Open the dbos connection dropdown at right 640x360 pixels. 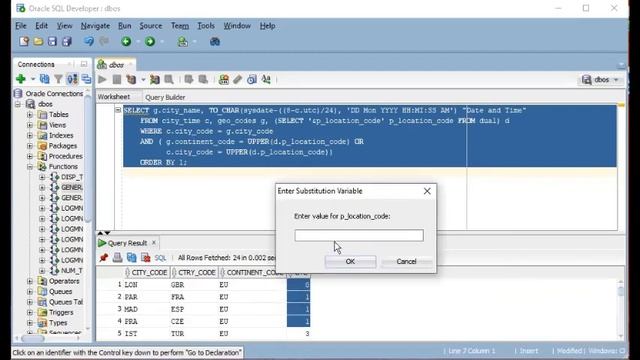click(x=600, y=80)
